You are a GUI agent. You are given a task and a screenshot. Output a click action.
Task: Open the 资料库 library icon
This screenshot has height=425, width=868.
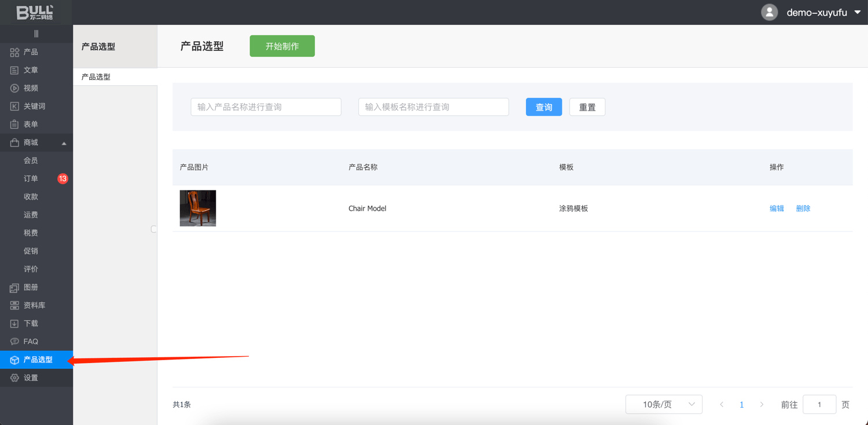click(14, 306)
